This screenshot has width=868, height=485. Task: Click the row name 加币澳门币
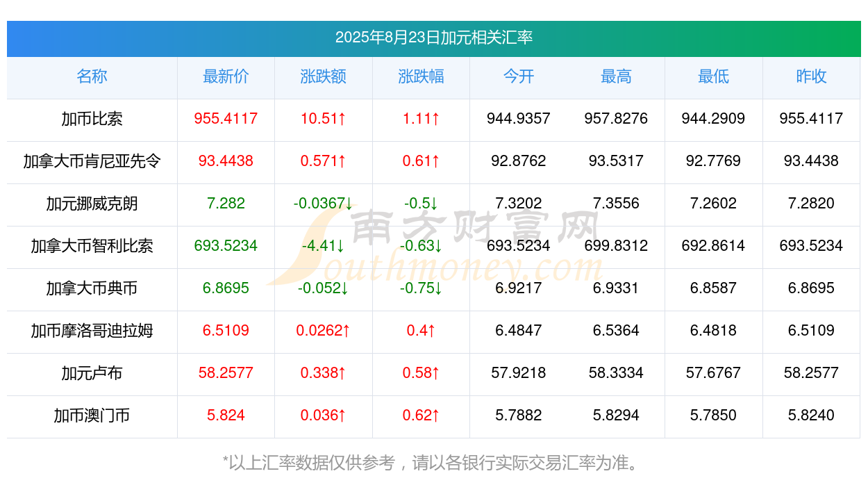pos(92,416)
